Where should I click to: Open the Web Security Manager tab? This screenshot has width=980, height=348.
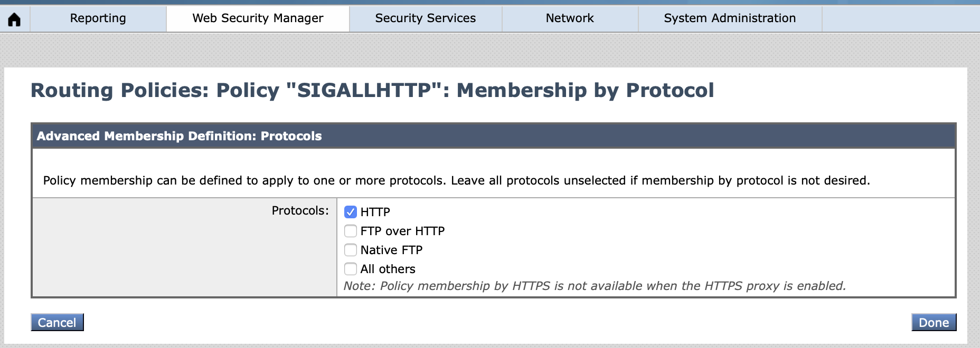258,18
